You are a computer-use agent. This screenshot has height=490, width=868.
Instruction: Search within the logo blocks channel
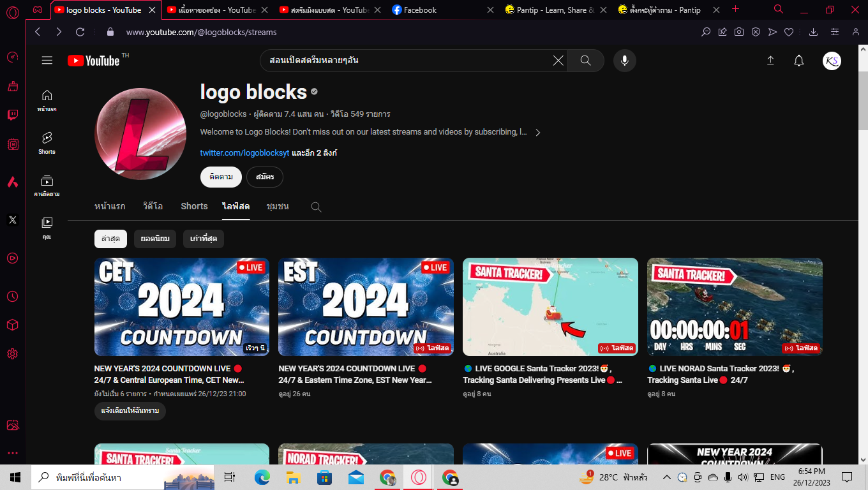(x=316, y=207)
